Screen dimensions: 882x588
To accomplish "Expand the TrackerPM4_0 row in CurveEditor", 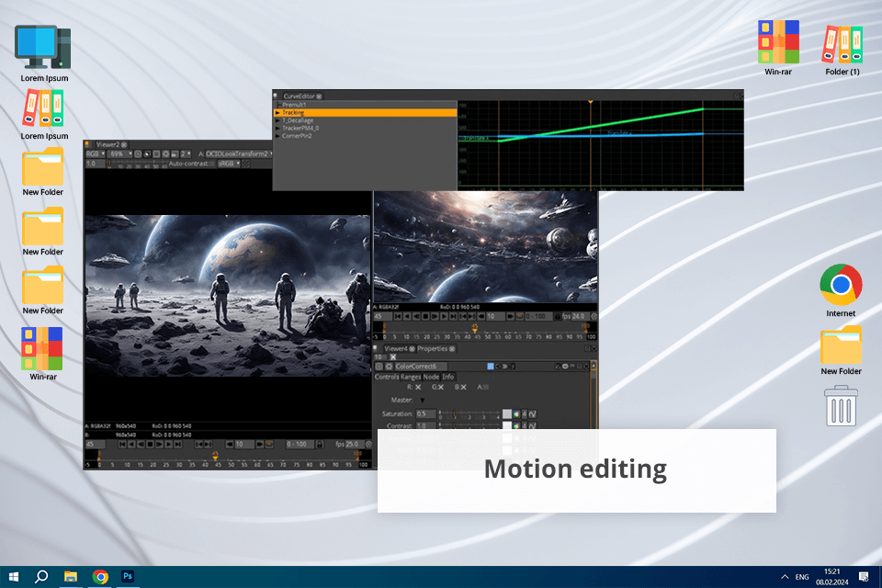I will coord(277,129).
